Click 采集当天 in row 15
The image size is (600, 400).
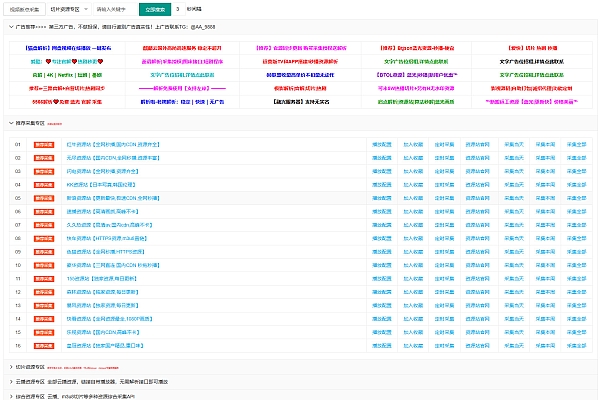tap(514, 332)
